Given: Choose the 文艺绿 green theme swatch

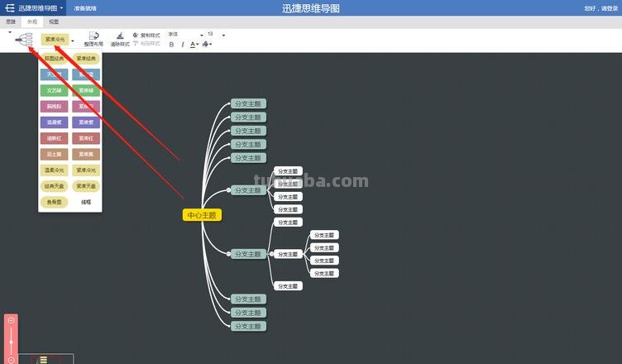Looking at the screenshot, I should [55, 90].
